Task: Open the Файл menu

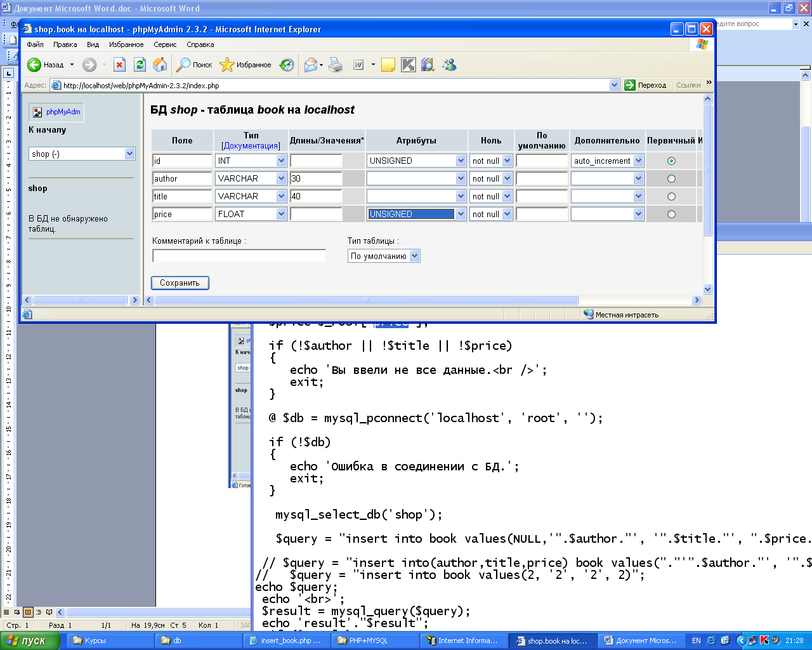Action: (x=36, y=44)
